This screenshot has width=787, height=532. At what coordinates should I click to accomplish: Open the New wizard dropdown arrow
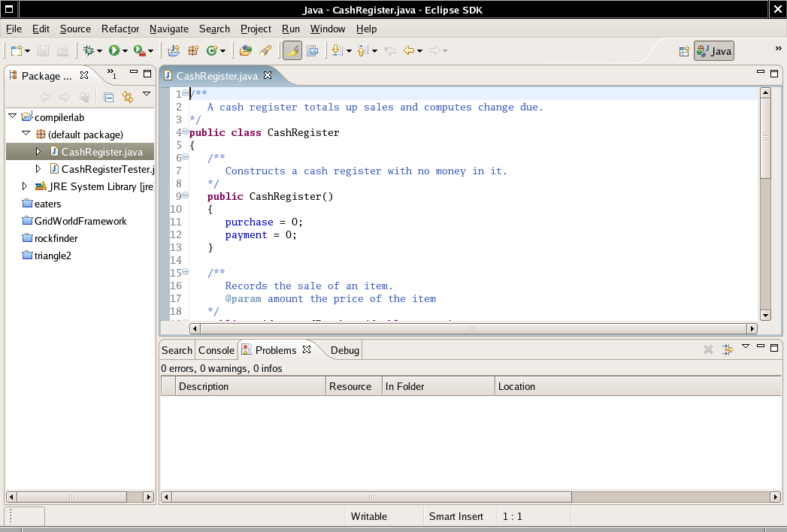click(x=28, y=51)
